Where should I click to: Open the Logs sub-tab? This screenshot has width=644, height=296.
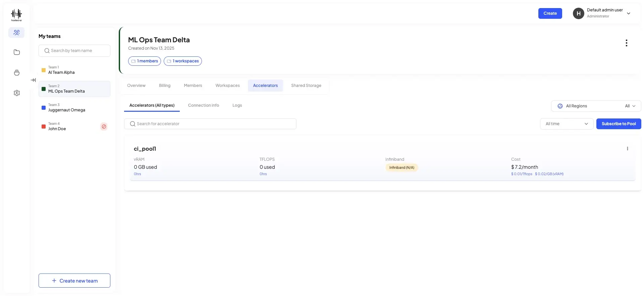pyautogui.click(x=237, y=105)
